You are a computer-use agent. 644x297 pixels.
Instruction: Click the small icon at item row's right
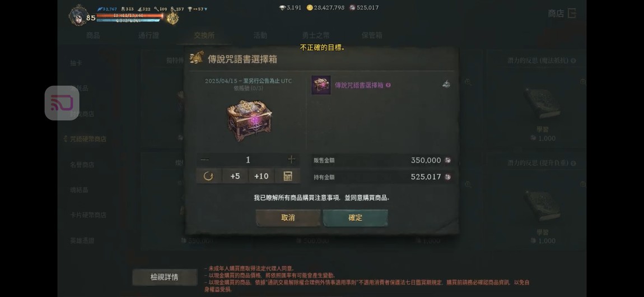(x=446, y=84)
